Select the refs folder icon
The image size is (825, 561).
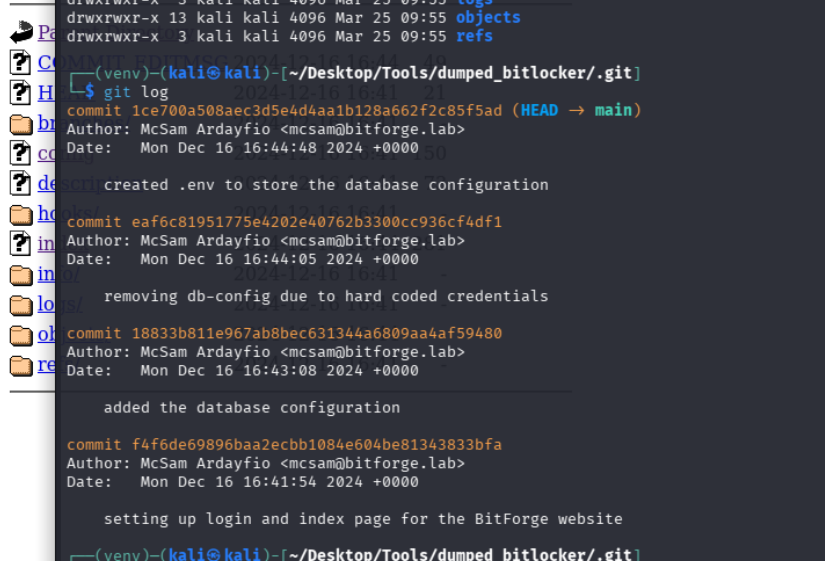20,364
